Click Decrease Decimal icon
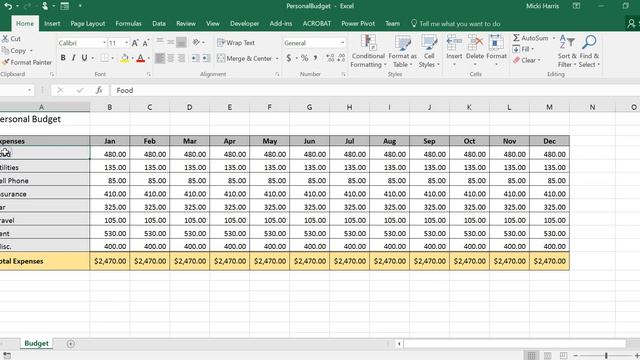The width and height of the screenshot is (640, 360). click(341, 58)
